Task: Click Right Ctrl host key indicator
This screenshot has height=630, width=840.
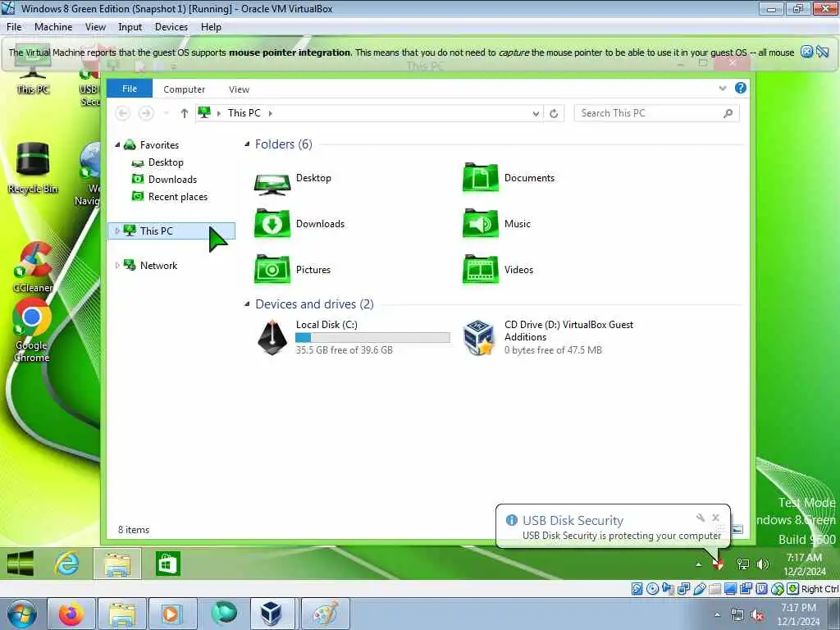Action: tap(819, 589)
